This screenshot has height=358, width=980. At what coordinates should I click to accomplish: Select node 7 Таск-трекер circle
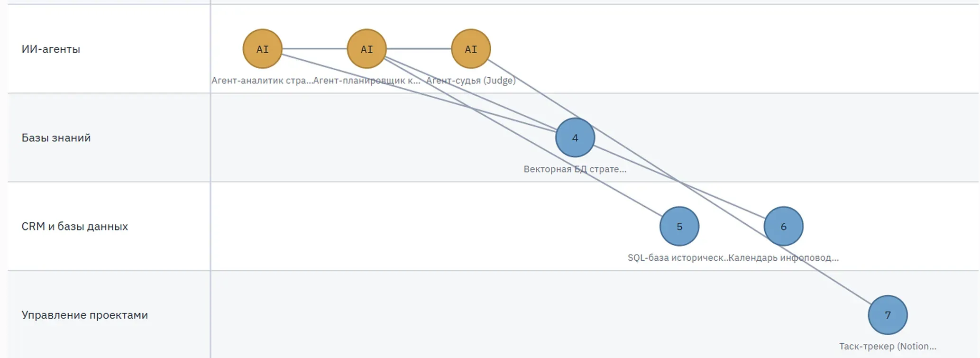point(888,315)
